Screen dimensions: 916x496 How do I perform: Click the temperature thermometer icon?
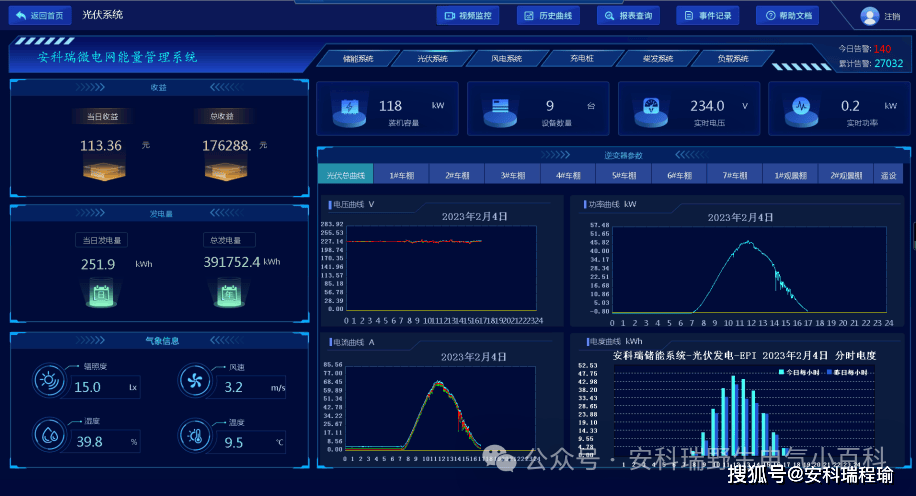point(195,435)
